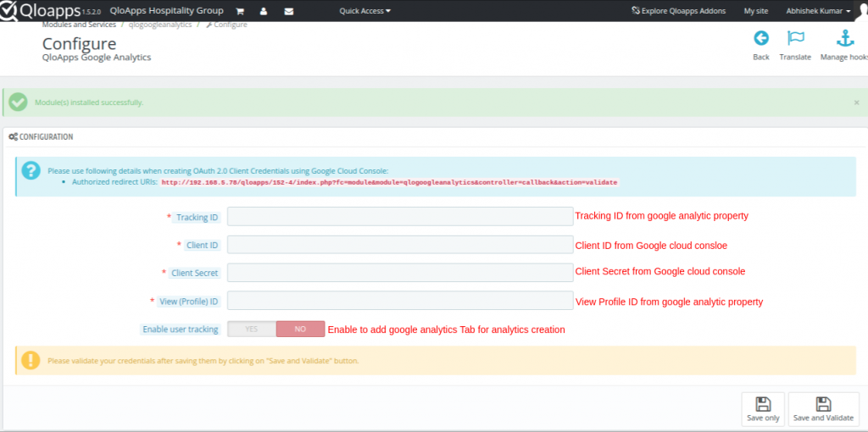Click the Configure page heading
The width and height of the screenshot is (868, 432).
click(79, 43)
